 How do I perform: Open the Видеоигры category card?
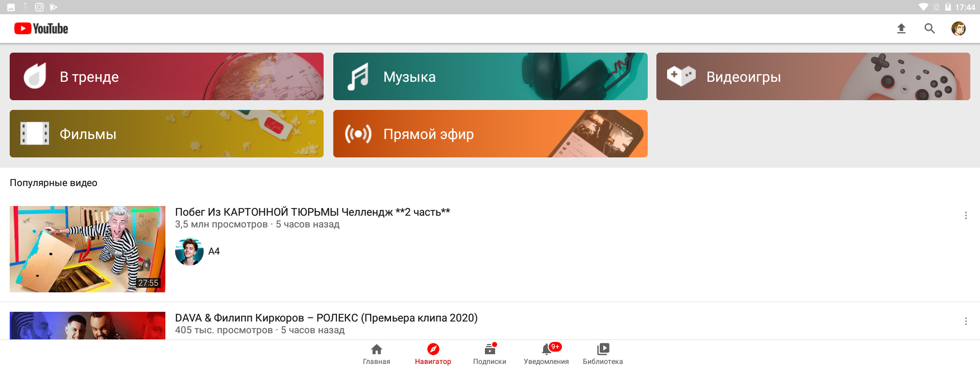(x=813, y=77)
